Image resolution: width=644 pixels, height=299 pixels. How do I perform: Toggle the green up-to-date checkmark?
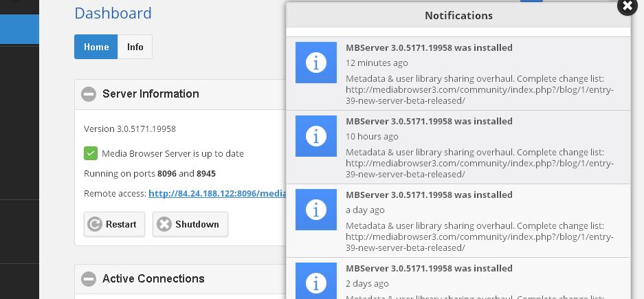point(91,153)
